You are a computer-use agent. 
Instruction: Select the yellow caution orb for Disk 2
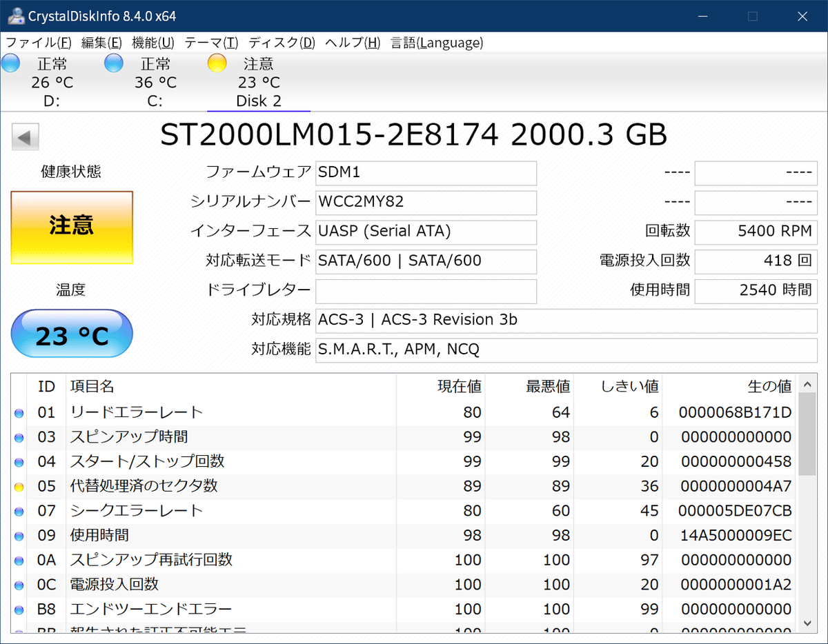pyautogui.click(x=217, y=63)
